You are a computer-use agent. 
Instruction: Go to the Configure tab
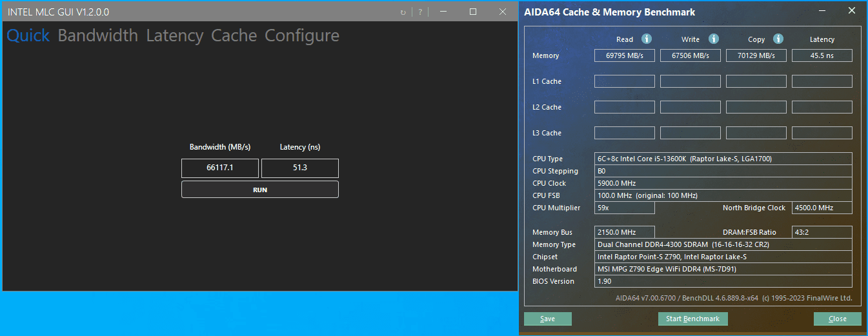(x=302, y=35)
